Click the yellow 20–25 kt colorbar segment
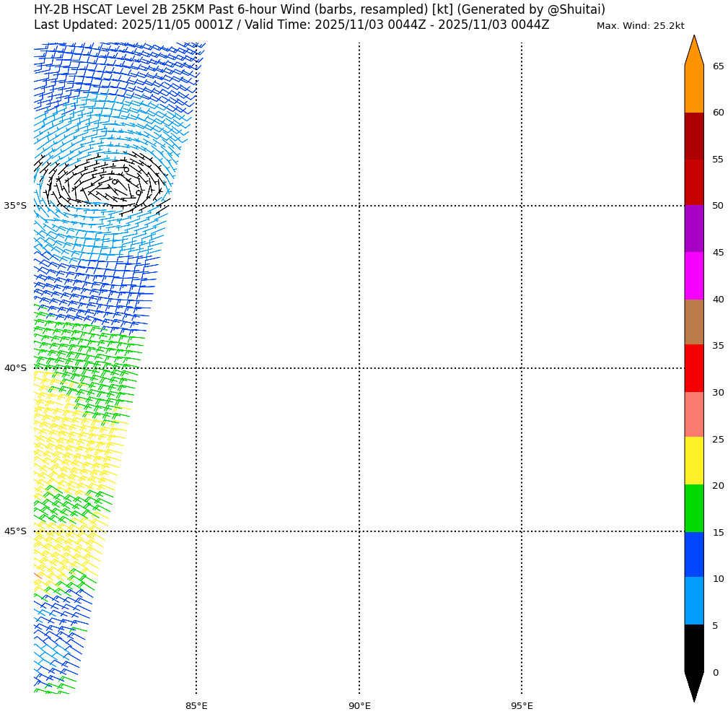 (x=693, y=461)
